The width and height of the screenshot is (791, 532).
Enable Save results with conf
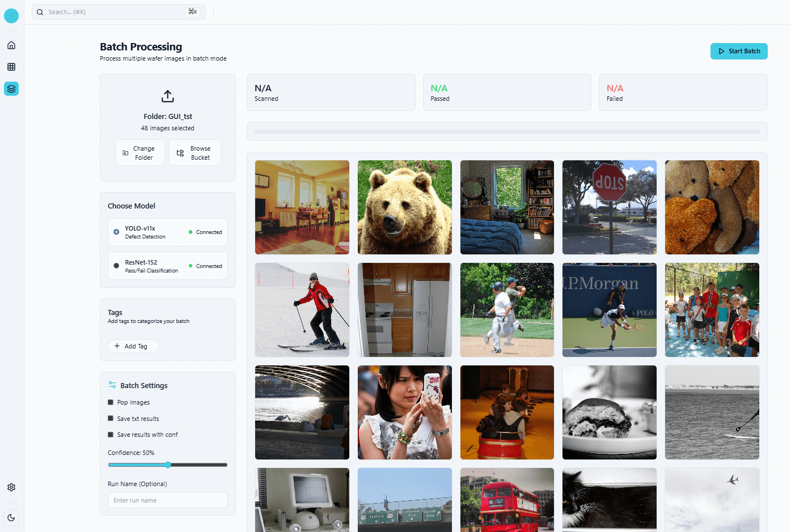111,435
